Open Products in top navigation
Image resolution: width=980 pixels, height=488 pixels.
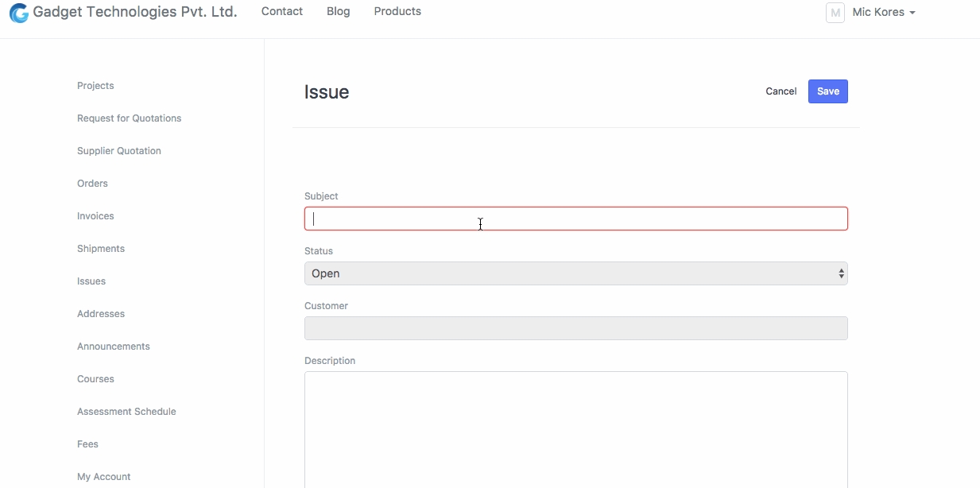coord(397,12)
